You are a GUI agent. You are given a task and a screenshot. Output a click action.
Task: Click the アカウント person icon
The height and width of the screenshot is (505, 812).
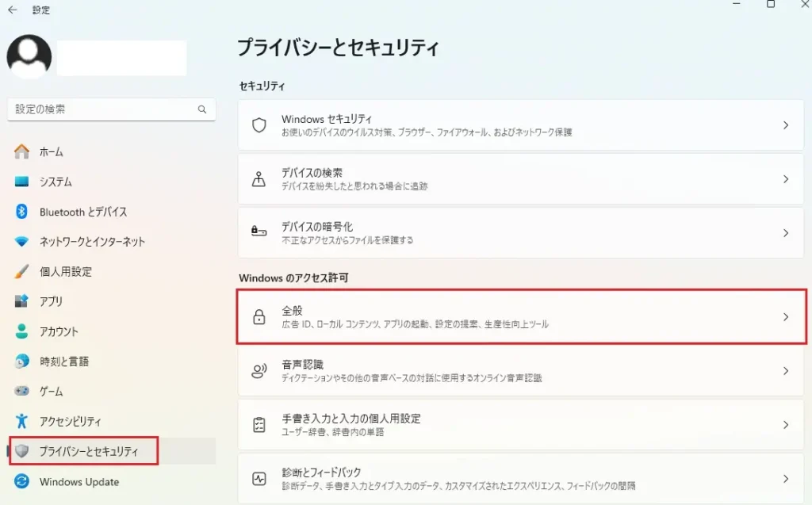click(21, 331)
